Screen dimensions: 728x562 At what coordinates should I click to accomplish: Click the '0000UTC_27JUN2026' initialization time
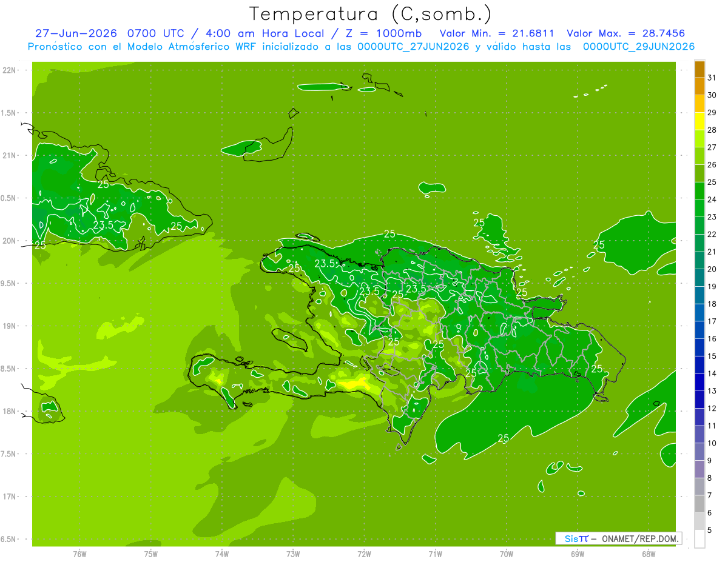click(x=413, y=47)
